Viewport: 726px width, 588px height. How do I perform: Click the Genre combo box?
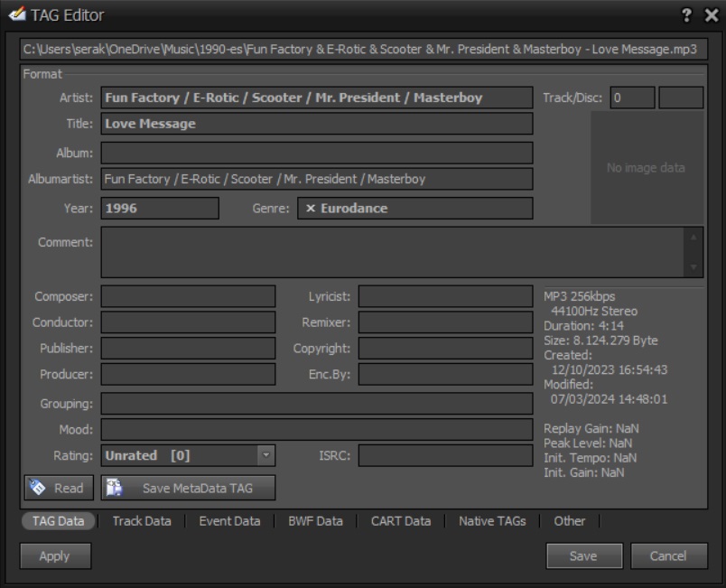(415, 209)
